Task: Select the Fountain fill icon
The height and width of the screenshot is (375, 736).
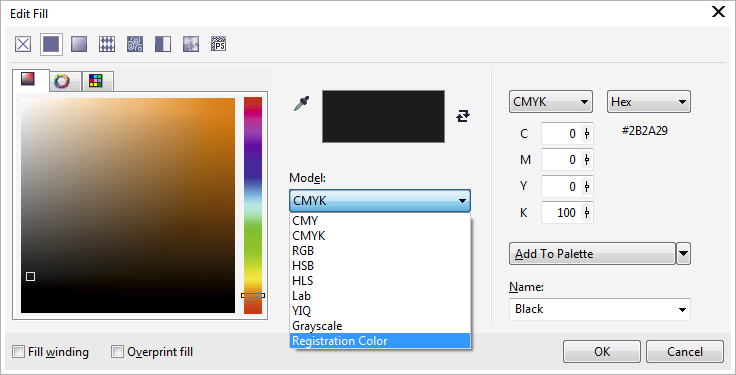Action: coord(79,45)
